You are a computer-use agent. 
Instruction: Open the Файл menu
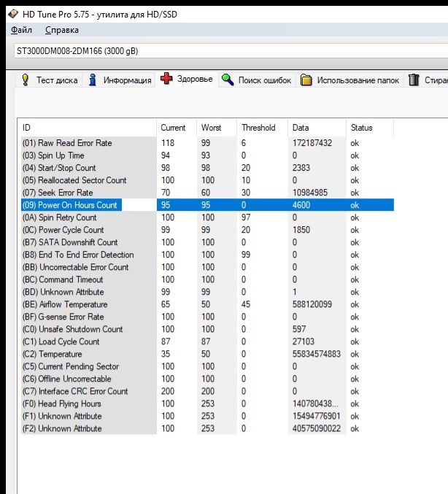[21, 30]
